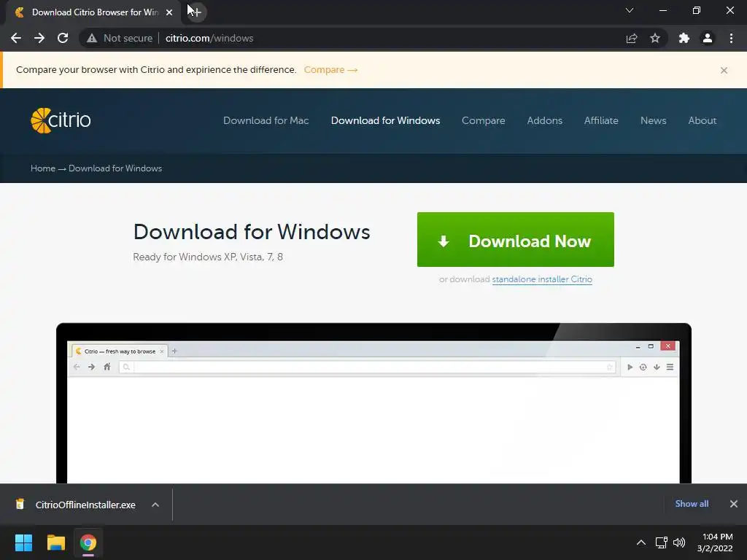Expand options chevron for CitrioOfflineInstaller.exe
Screen dimensions: 747x560
pyautogui.click(x=155, y=505)
